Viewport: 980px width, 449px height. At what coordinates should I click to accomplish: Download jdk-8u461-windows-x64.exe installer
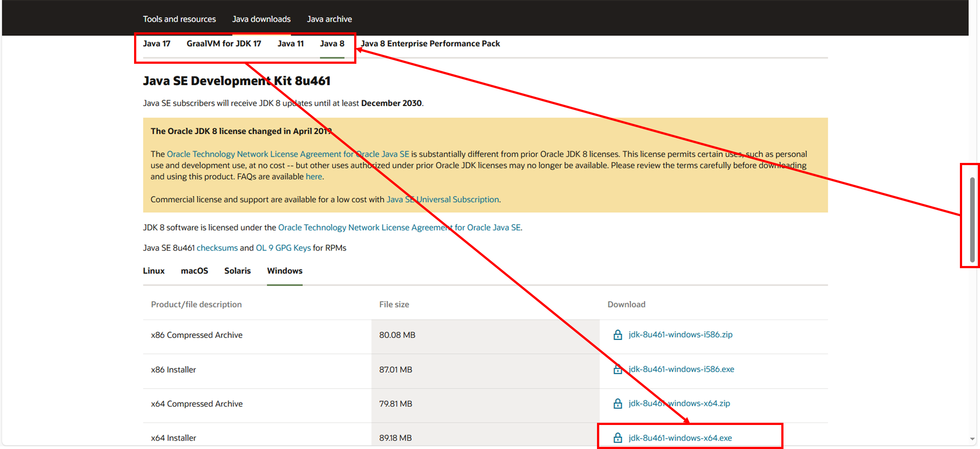[680, 438]
